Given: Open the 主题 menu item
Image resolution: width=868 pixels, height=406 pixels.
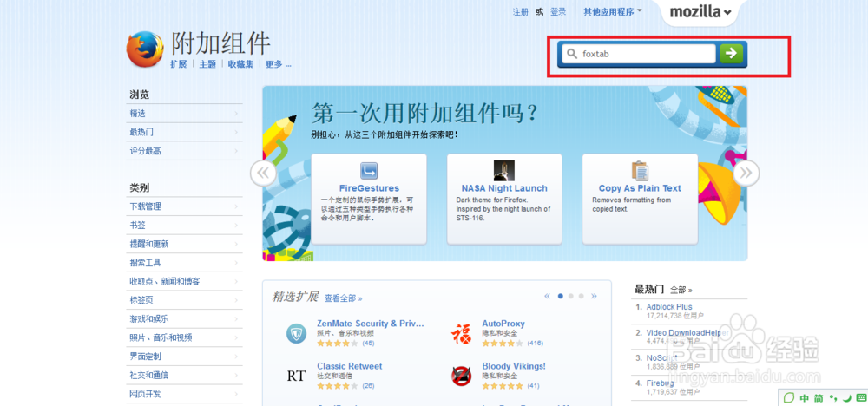Looking at the screenshot, I should click(x=207, y=64).
